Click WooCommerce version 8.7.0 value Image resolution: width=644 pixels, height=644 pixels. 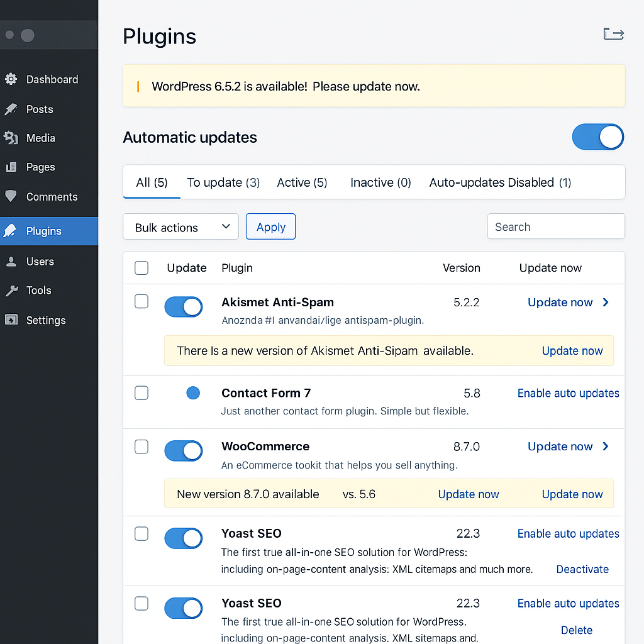point(467,447)
